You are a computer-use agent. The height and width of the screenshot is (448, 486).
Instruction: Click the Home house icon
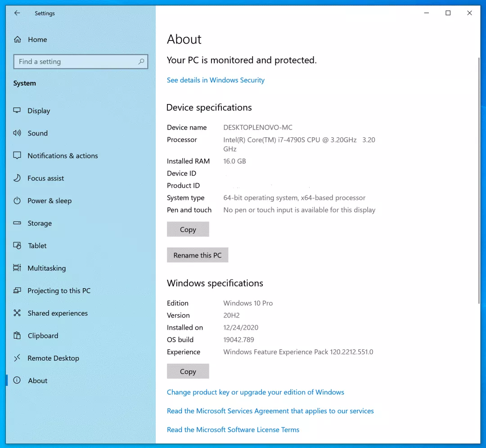pyautogui.click(x=18, y=39)
